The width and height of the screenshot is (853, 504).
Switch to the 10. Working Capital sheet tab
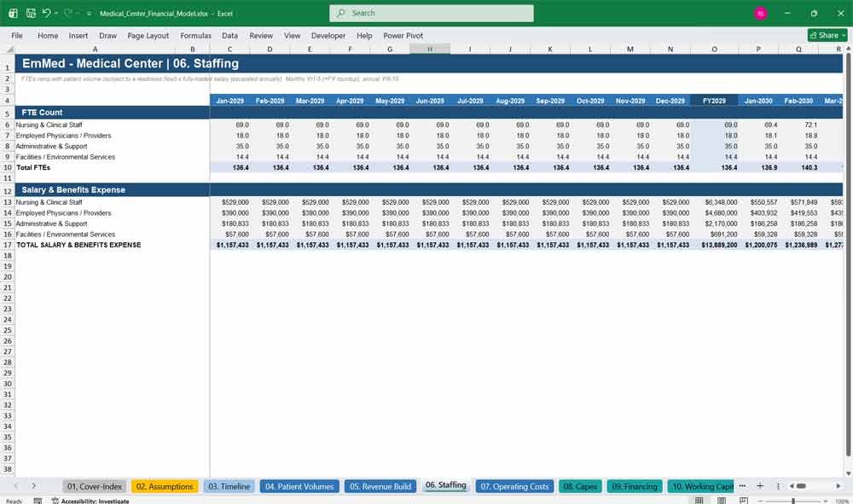(x=701, y=486)
